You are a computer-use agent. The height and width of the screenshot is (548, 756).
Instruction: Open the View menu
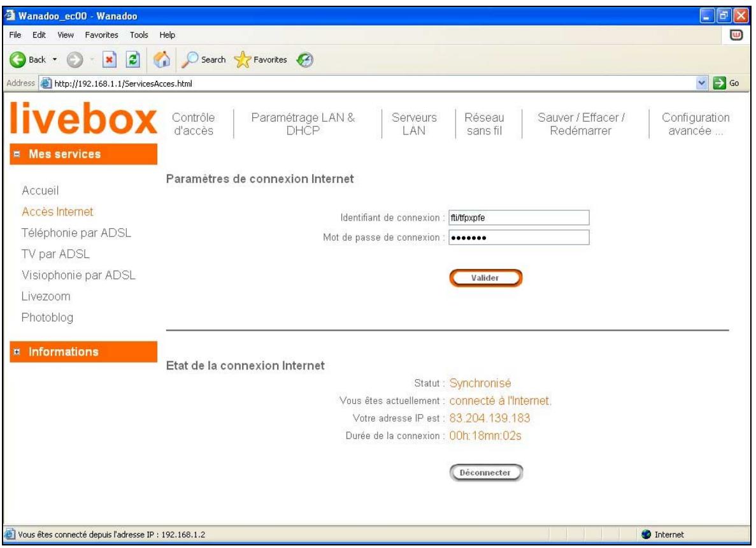pos(66,35)
